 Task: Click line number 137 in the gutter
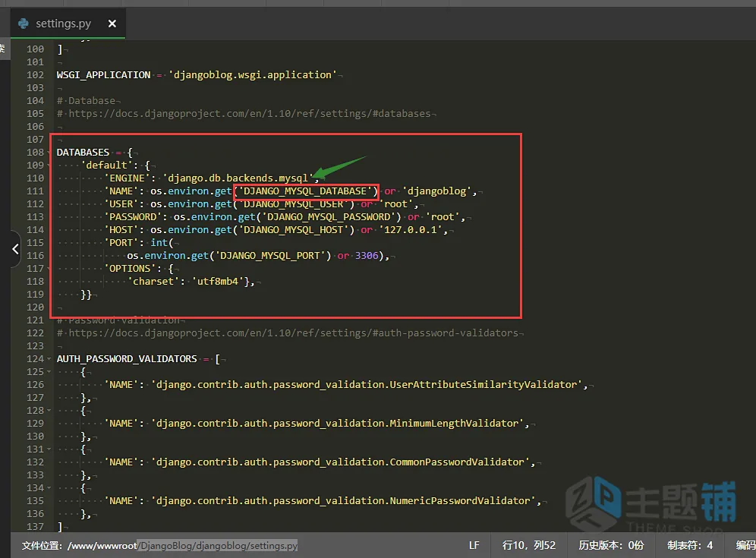(x=35, y=527)
